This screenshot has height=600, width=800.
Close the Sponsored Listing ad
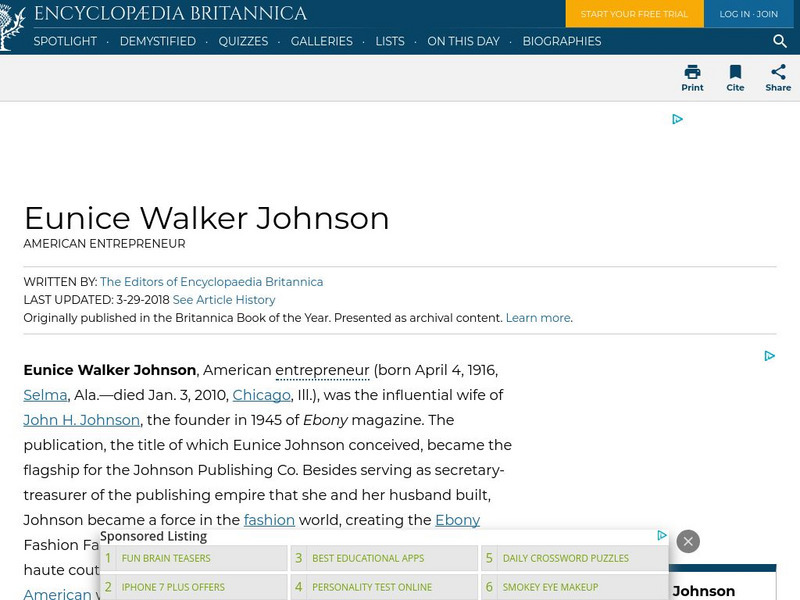[687, 541]
